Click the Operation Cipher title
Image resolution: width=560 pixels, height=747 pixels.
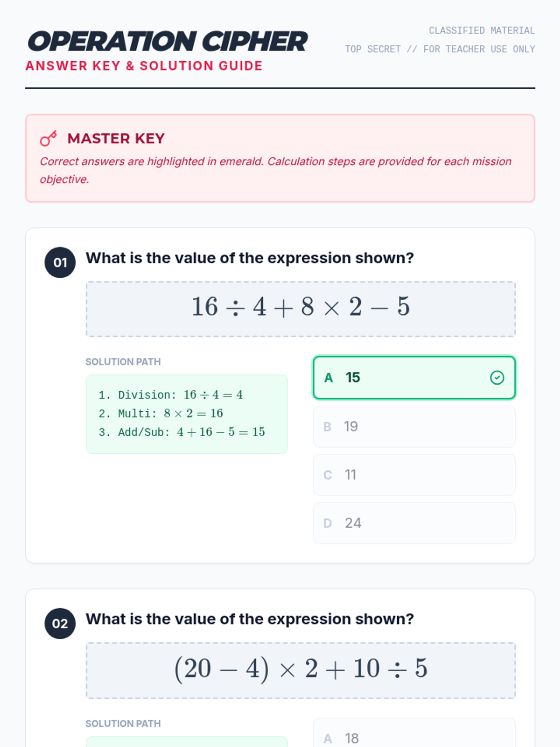pyautogui.click(x=167, y=42)
